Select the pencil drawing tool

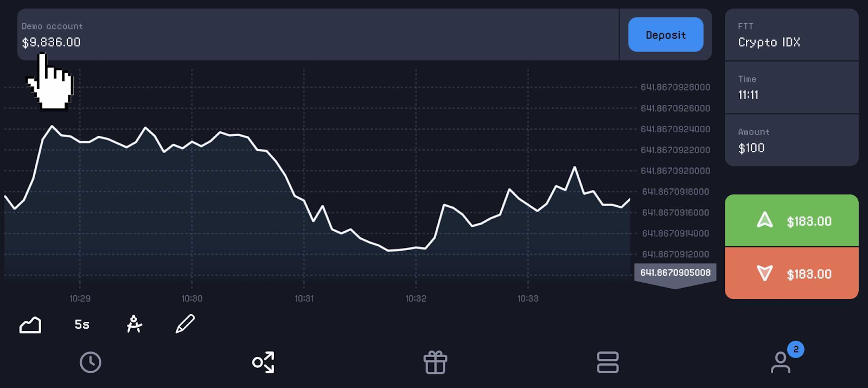tap(185, 324)
